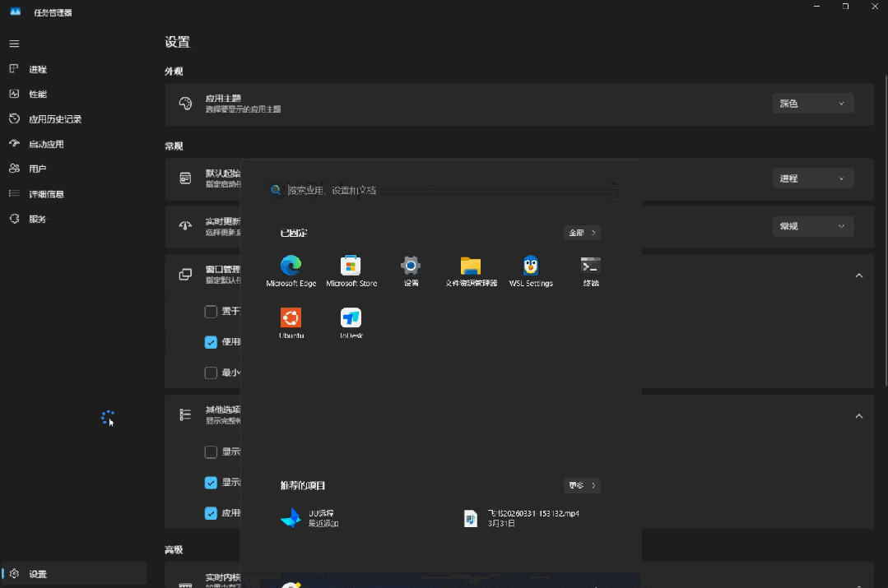The height and width of the screenshot is (588, 888).
Task: Open the 终端 (Terminal) pinned app
Action: (591, 271)
